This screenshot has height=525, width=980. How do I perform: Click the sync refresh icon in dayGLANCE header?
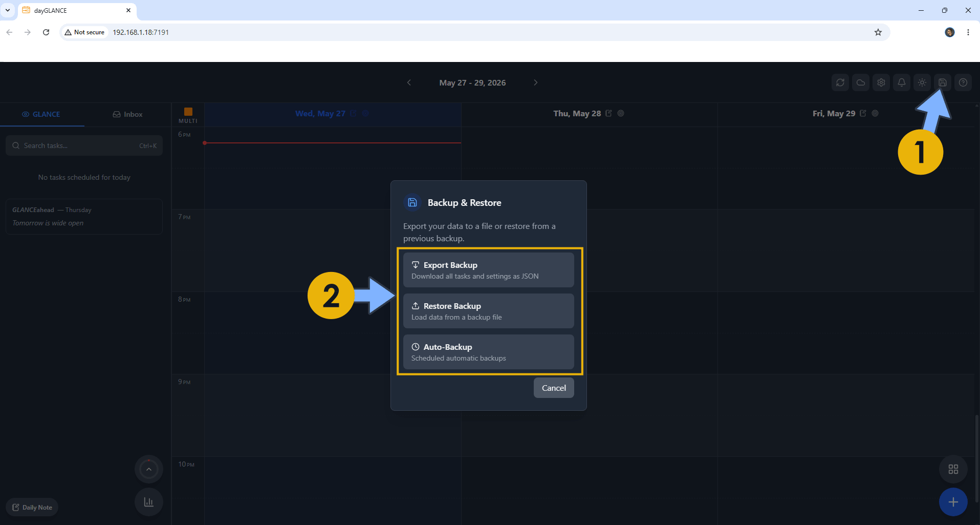click(x=840, y=82)
